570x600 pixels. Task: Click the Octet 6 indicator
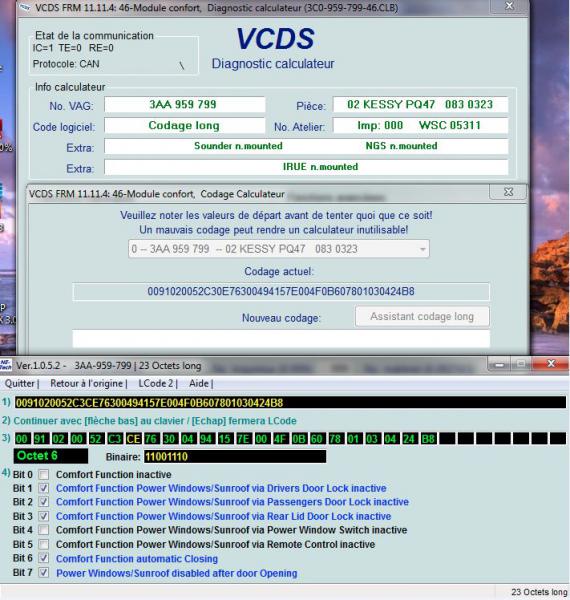tap(51, 456)
